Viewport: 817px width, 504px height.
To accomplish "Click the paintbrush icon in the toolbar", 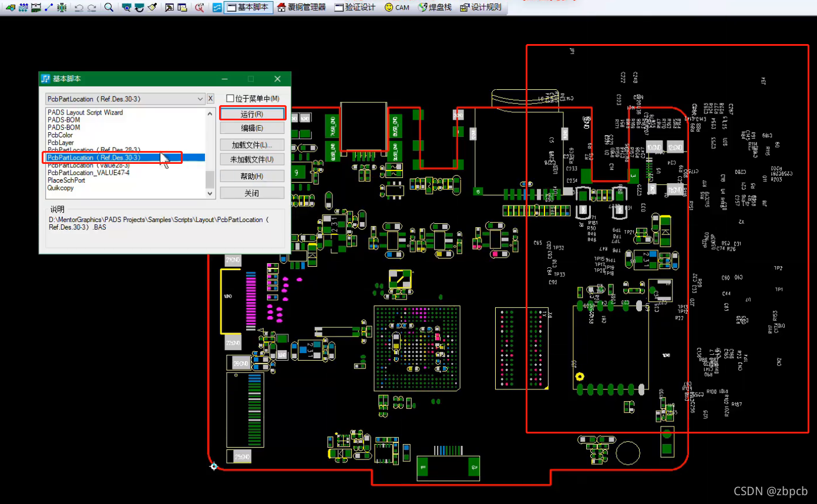I will tap(153, 8).
